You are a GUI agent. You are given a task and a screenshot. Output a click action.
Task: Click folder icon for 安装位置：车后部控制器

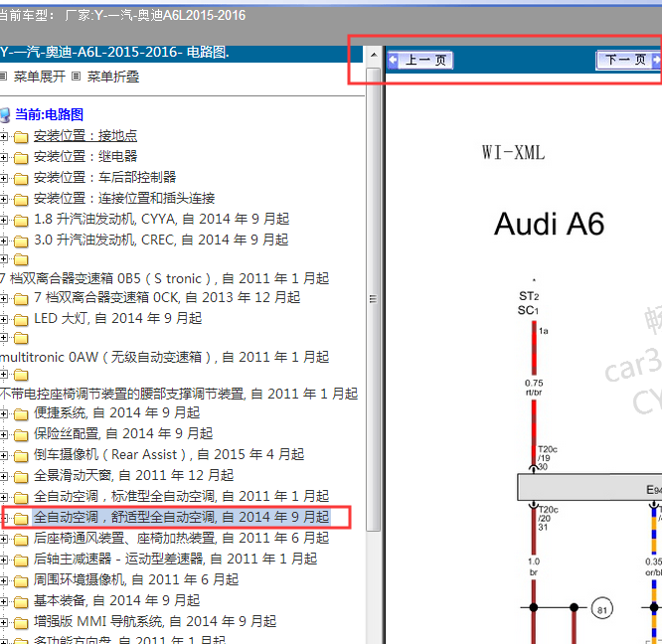[21, 179]
